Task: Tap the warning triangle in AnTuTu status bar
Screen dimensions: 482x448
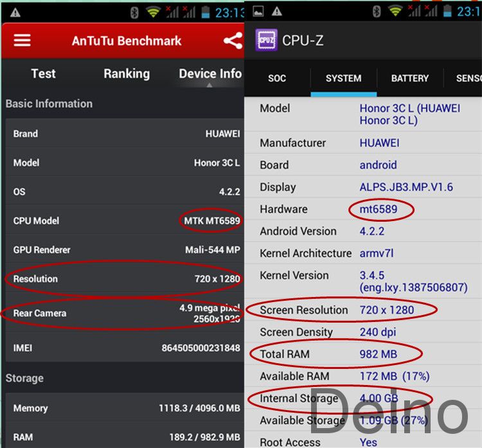Action: [x=15, y=12]
